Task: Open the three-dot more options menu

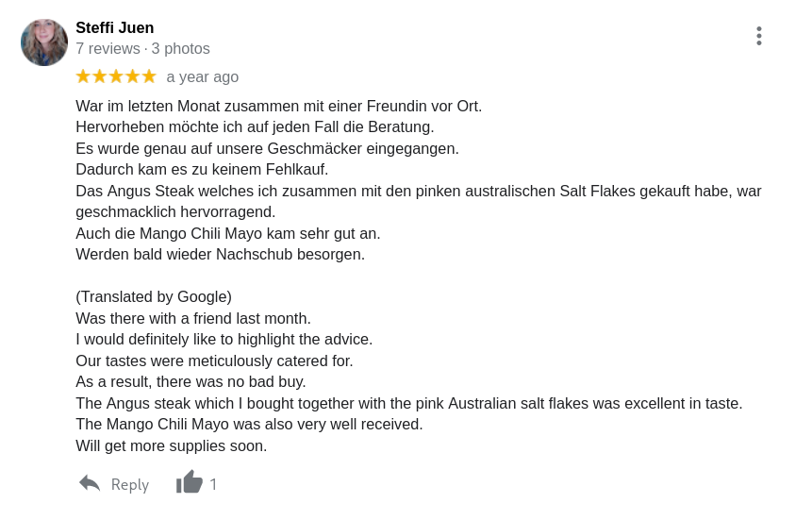Action: 758,36
